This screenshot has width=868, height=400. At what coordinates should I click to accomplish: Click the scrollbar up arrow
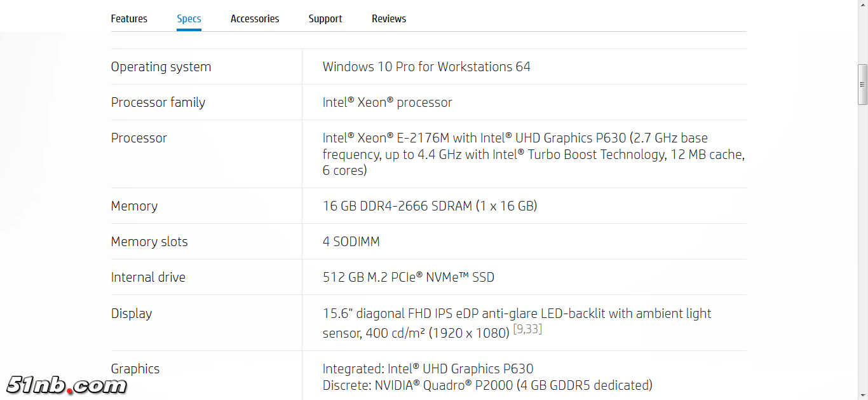coord(862,5)
